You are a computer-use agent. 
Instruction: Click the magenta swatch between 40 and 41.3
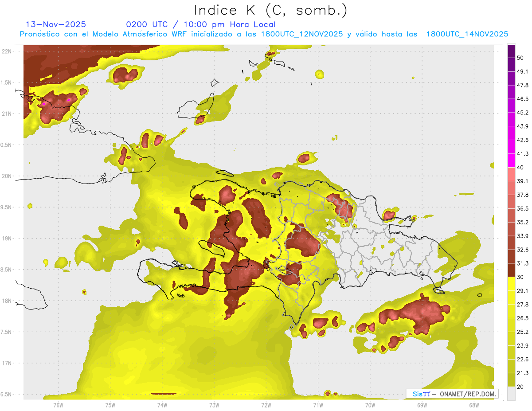pos(511,161)
